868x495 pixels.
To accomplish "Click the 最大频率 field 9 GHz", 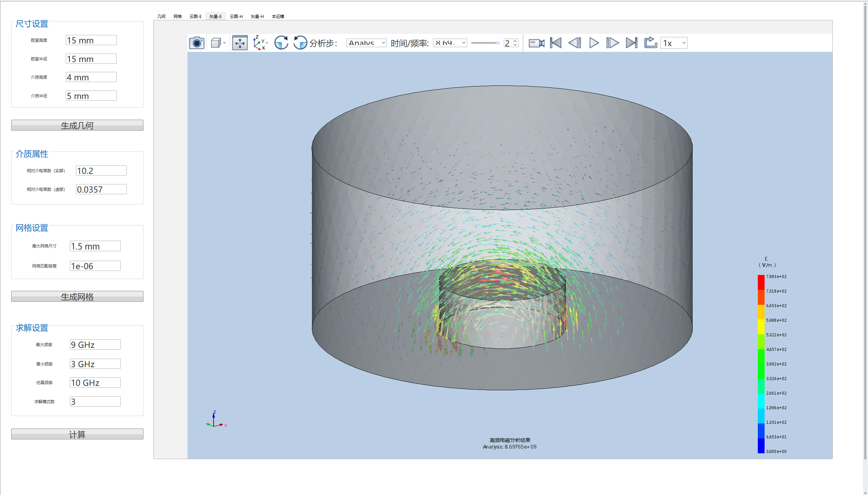I will (x=95, y=345).
